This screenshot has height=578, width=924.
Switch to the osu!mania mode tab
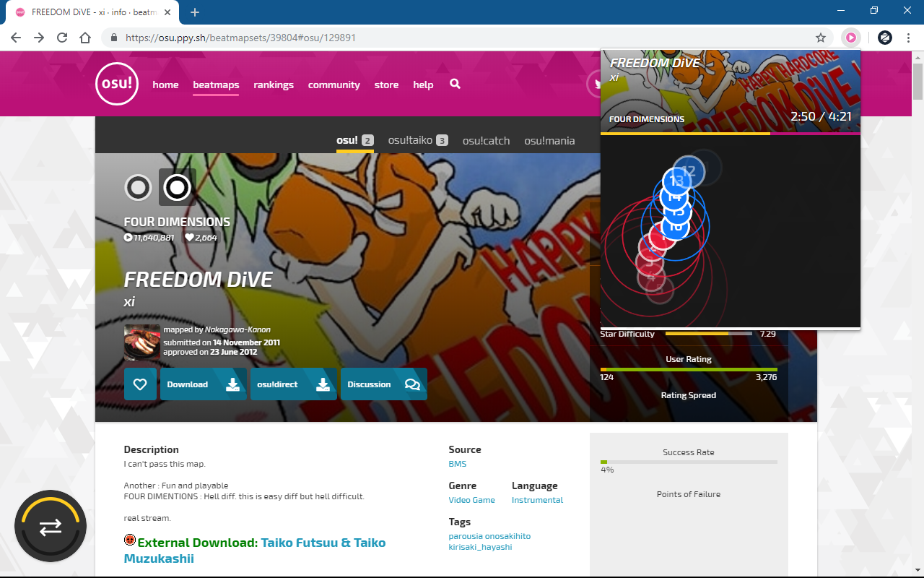549,140
